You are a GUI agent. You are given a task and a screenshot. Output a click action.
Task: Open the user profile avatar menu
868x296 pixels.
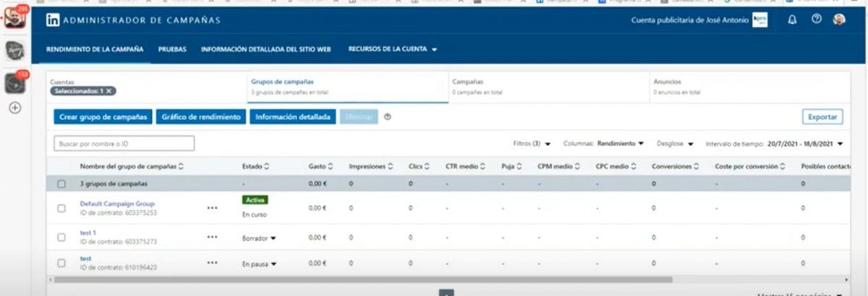839,20
